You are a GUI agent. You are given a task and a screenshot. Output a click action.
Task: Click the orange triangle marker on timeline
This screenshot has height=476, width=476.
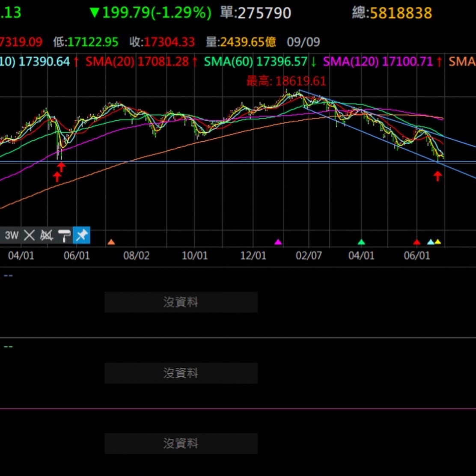111,242
